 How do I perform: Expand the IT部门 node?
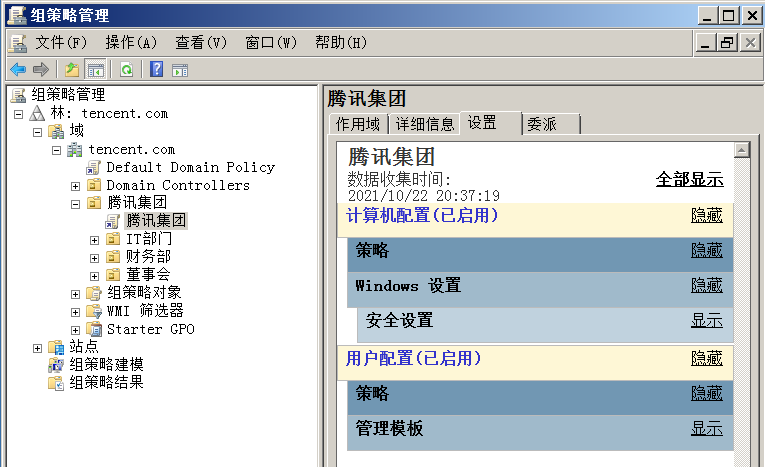(94, 241)
